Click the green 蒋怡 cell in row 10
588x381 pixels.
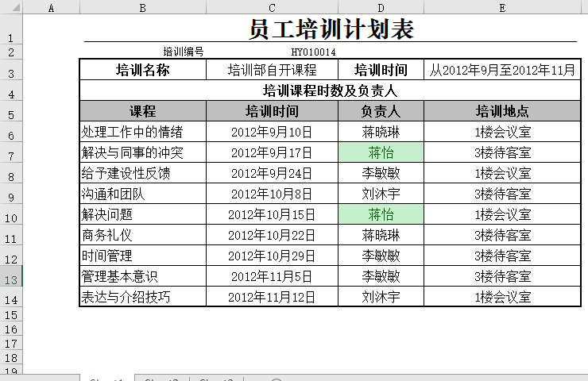(381, 214)
